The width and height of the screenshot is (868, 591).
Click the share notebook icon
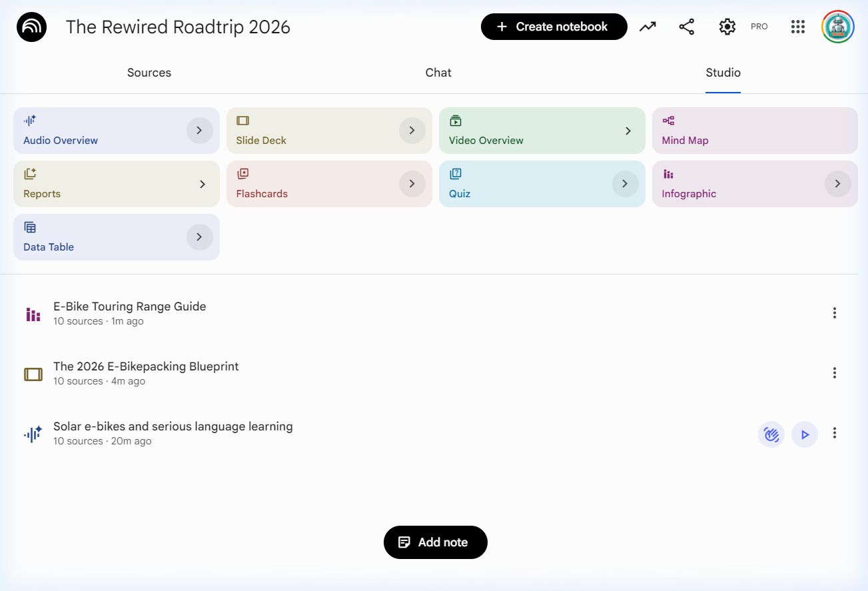[686, 27]
